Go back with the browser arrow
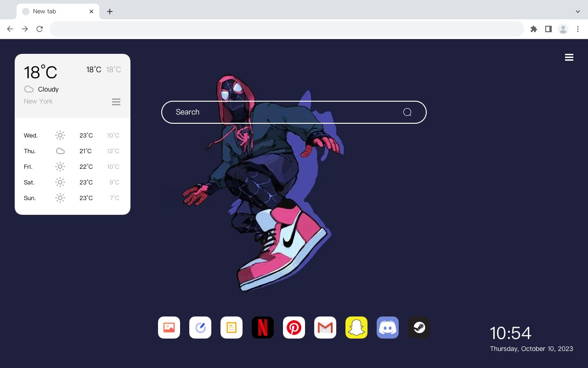This screenshot has height=368, width=588. (x=10, y=29)
